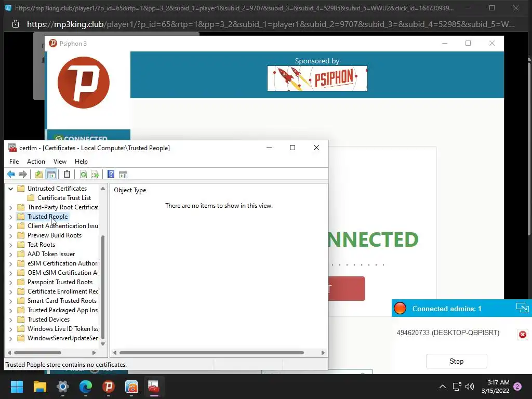Open the Help menu in certlm
This screenshot has width=532, height=399.
(81, 162)
